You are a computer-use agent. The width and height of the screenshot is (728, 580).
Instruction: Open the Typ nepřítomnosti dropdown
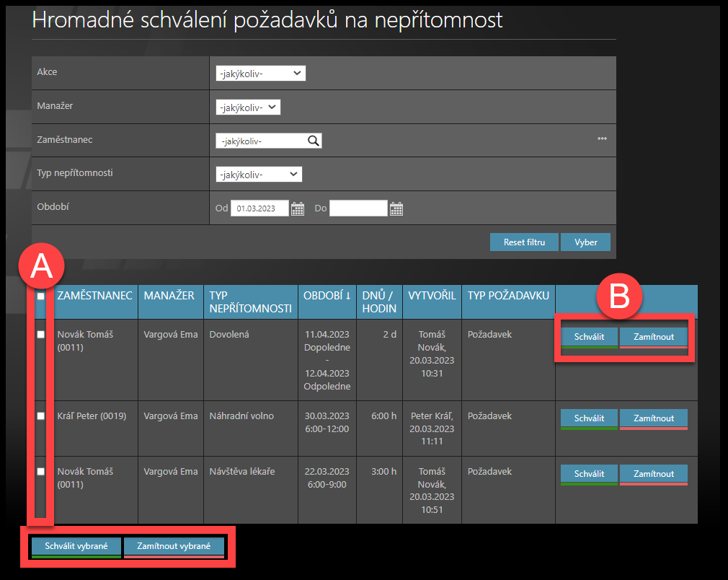[x=259, y=175]
